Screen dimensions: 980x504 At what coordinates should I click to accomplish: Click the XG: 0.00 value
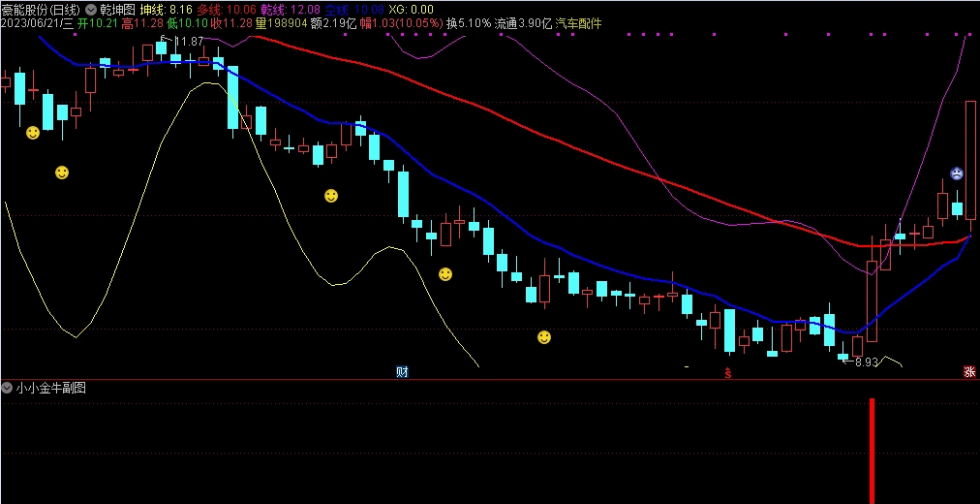tap(411, 10)
